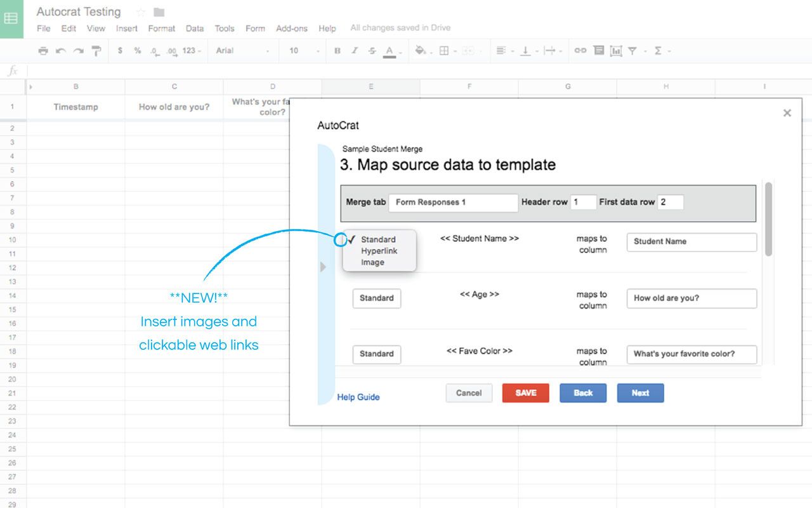This screenshot has width=812, height=508.
Task: Create a filter using the filter icon
Action: [x=633, y=50]
